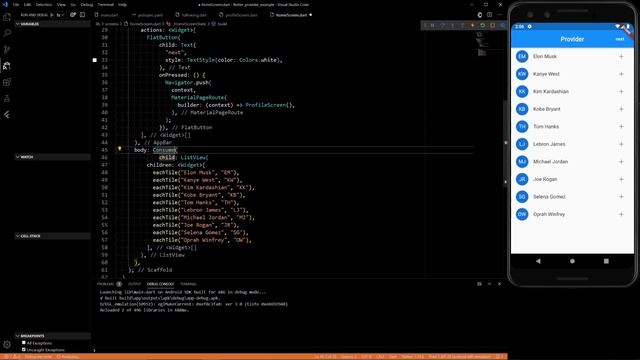This screenshot has width=640, height=360.
Task: Tap the plus beside Selena Gomez
Action: (x=621, y=197)
